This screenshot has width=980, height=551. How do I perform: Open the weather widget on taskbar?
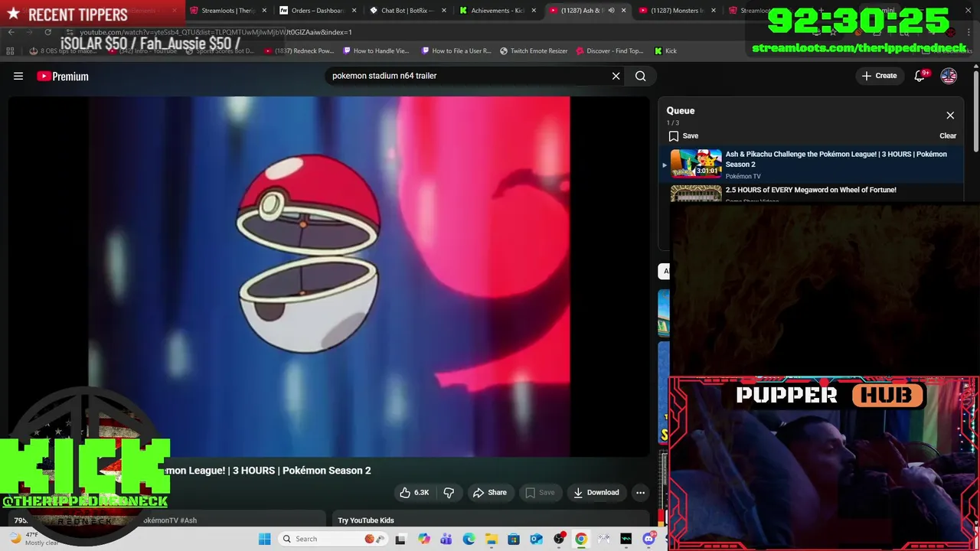[34, 539]
